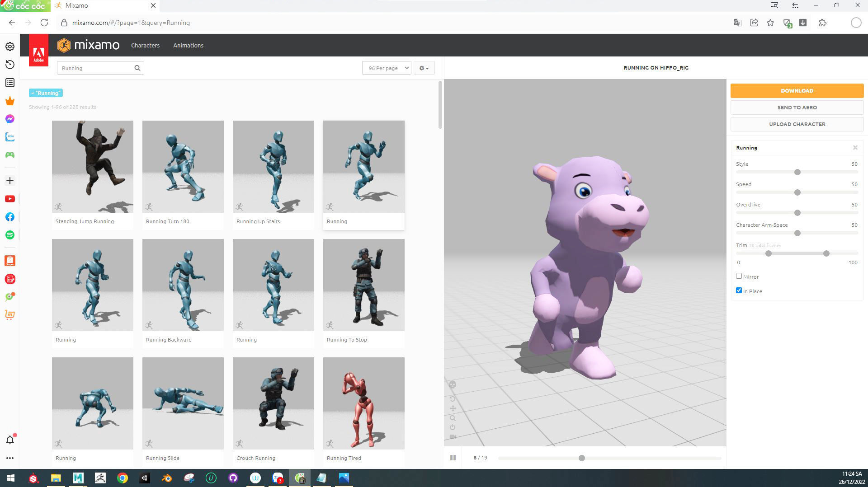Screen dimensions: 868x487
Task: Click SEND TO AERO button
Action: (797, 108)
